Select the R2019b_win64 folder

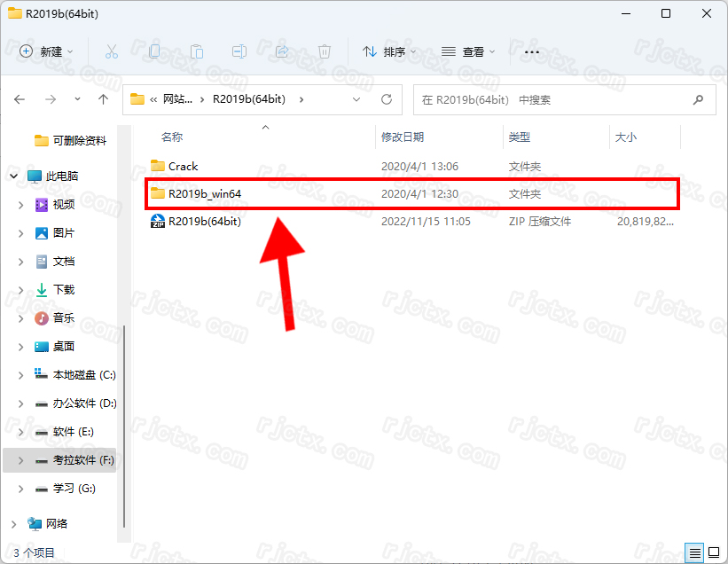pos(205,193)
